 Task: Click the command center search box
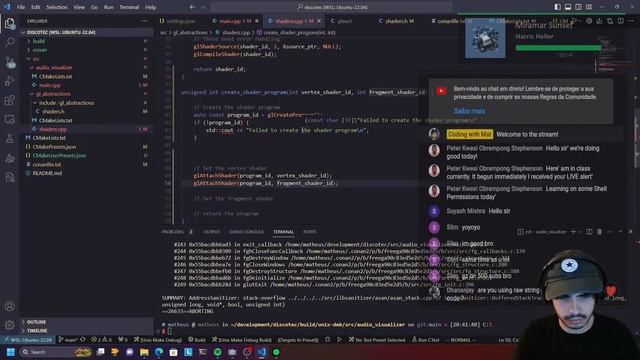click(332, 7)
